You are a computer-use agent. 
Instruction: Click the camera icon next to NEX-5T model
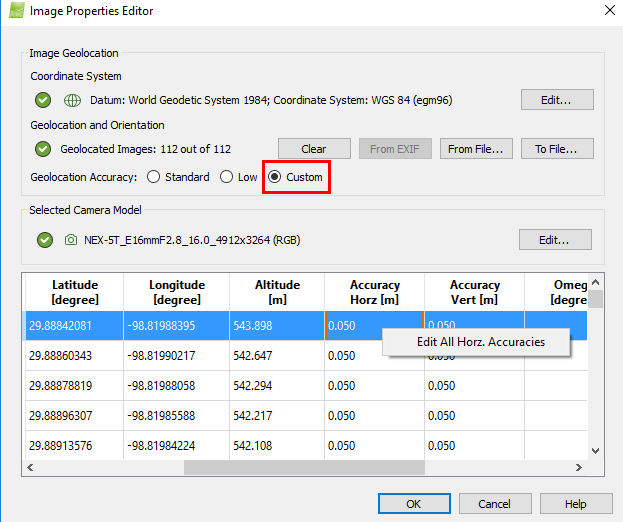(71, 240)
